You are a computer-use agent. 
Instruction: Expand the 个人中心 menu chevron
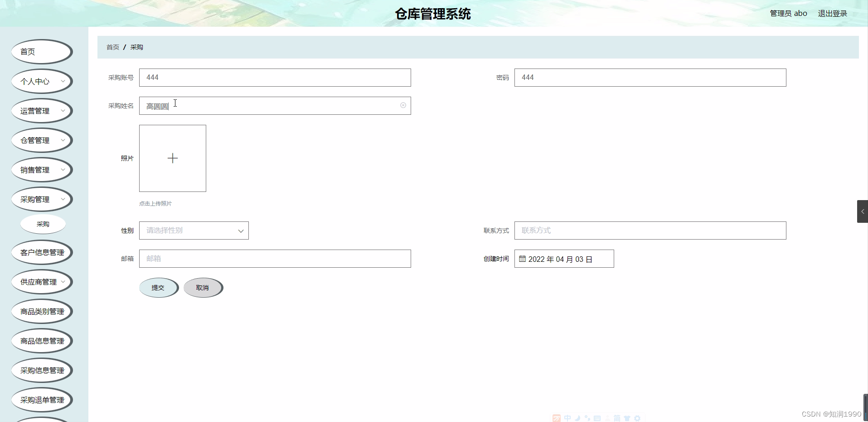point(63,81)
